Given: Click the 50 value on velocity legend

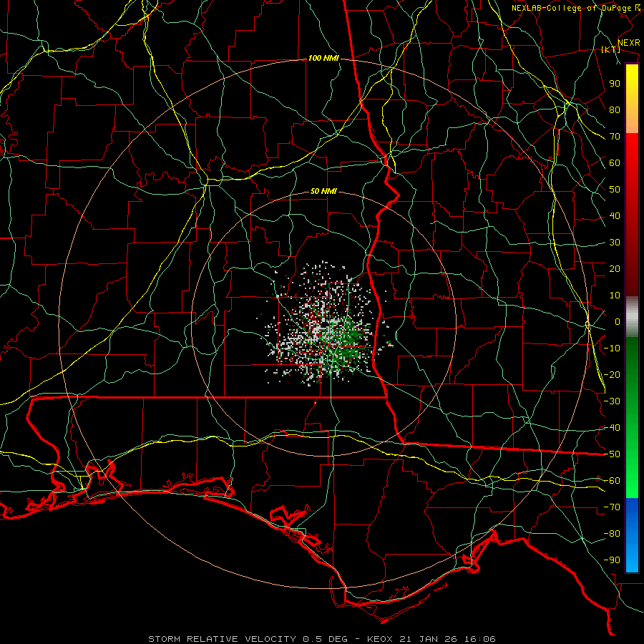Looking at the screenshot, I should [615, 190].
